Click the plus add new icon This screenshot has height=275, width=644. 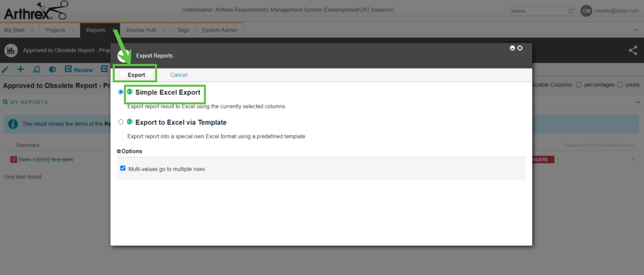click(20, 70)
